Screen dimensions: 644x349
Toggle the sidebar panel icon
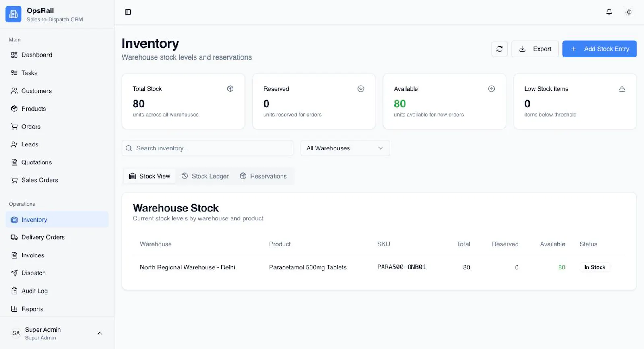coord(128,12)
